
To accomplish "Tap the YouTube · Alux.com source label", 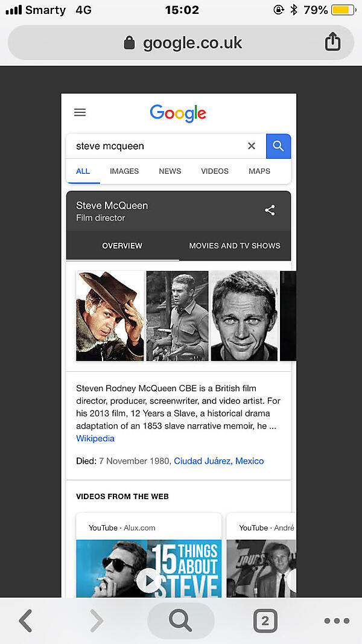I will tap(122, 528).
